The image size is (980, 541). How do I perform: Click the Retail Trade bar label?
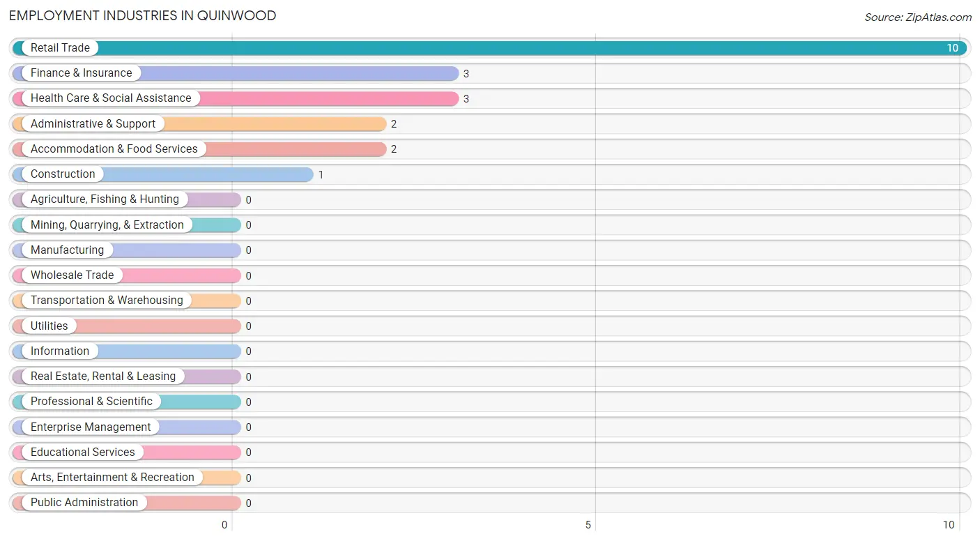click(60, 47)
